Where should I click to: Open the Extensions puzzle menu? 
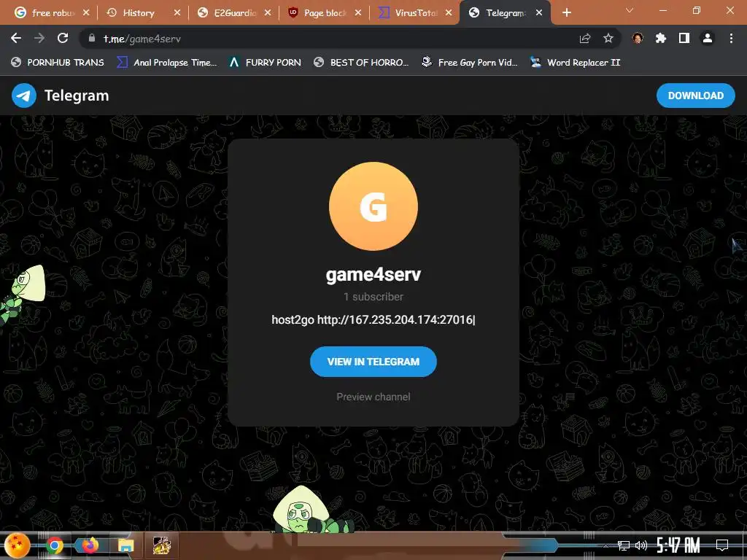pyautogui.click(x=661, y=39)
